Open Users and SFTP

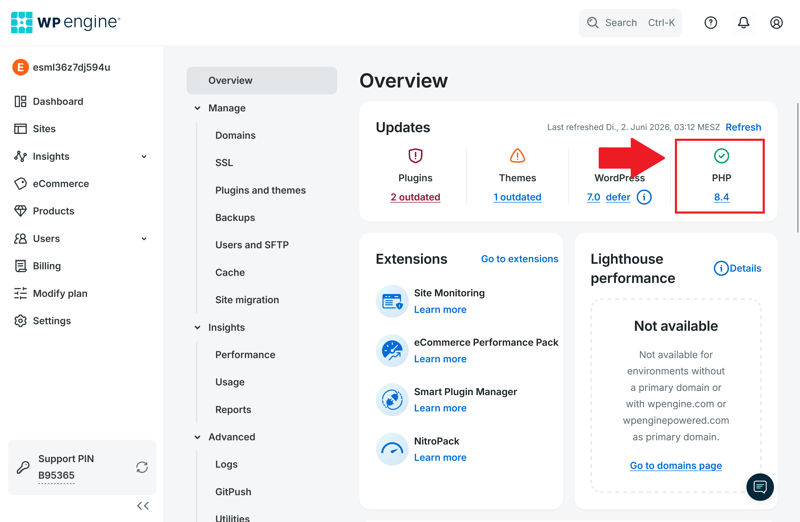pos(252,245)
